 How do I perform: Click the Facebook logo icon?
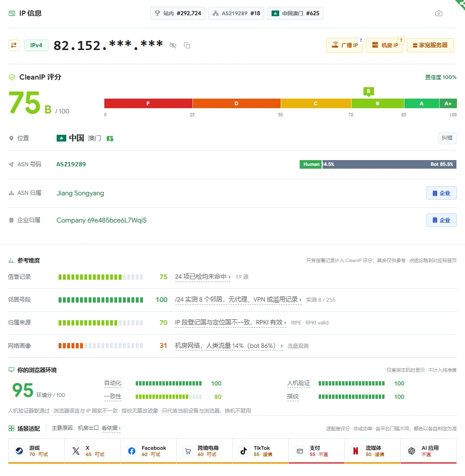coord(131,451)
